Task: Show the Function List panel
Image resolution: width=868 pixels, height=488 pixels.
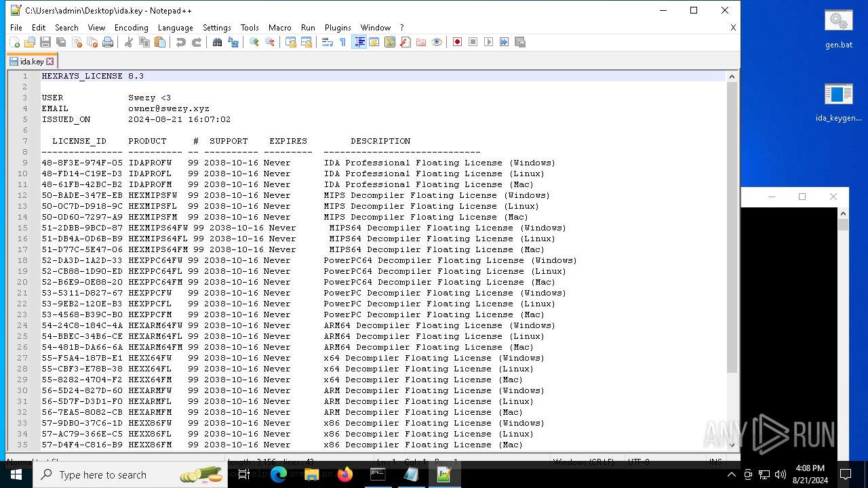Action: tap(406, 42)
